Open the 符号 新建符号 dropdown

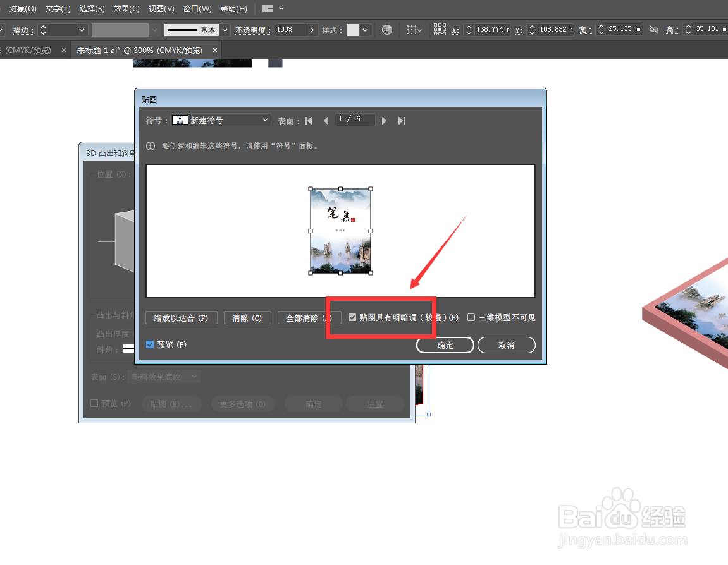221,120
